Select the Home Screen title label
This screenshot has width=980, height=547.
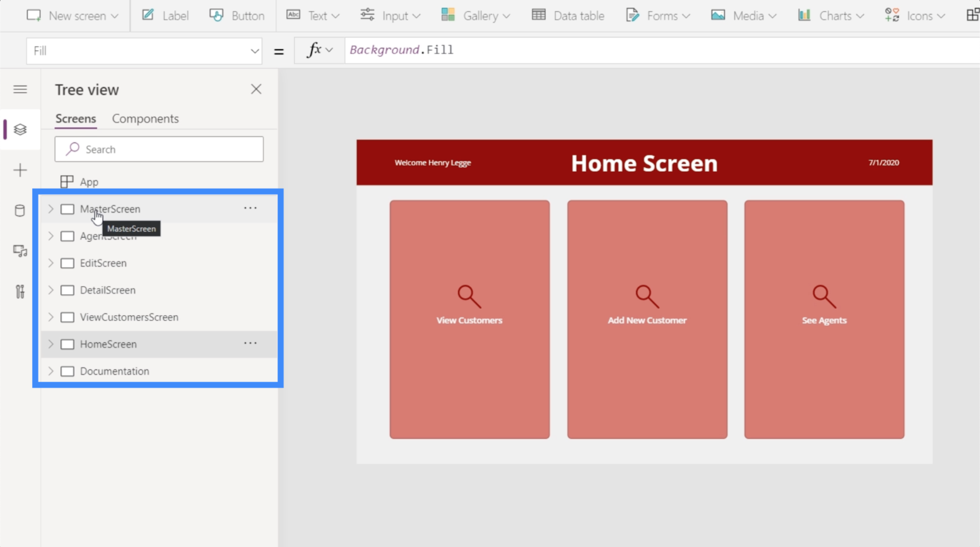pyautogui.click(x=644, y=163)
